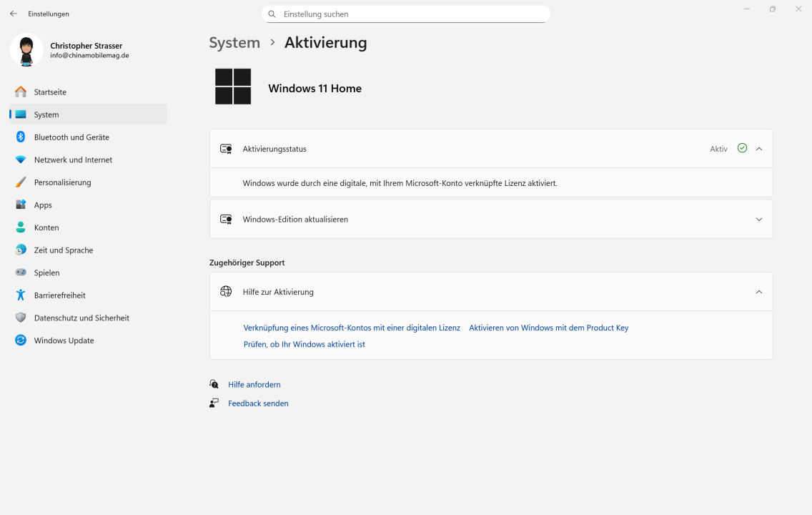Click the Zeit und Sprache globe-clock icon
Screen dimensions: 812x515
point(21,250)
